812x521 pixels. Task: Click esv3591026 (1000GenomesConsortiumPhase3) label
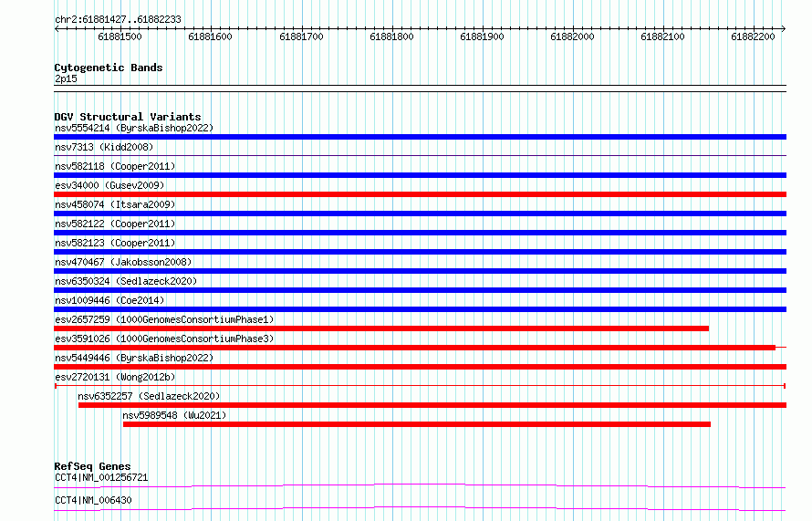[164, 339]
